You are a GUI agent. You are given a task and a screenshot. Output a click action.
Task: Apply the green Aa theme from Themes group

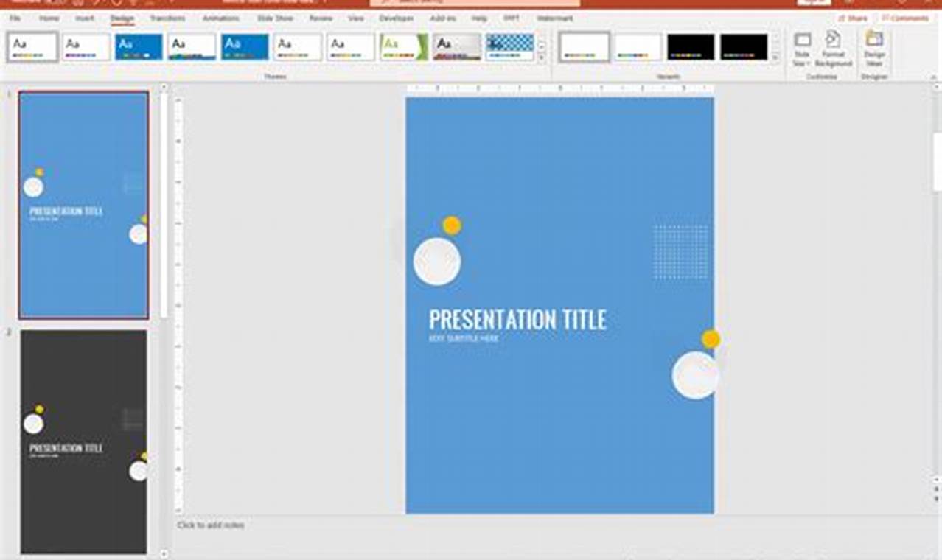[x=403, y=46]
